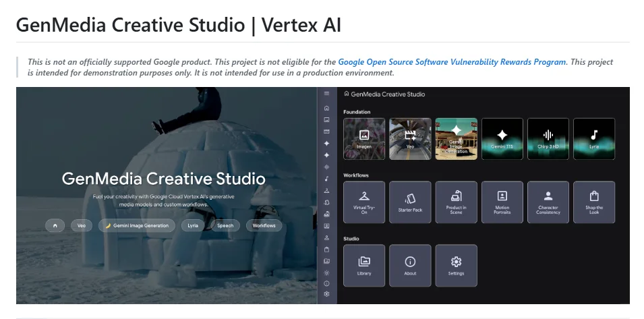The height and width of the screenshot is (319, 644).
Task: Select the Workflows pill on the igloo banner
Action: (x=264, y=225)
